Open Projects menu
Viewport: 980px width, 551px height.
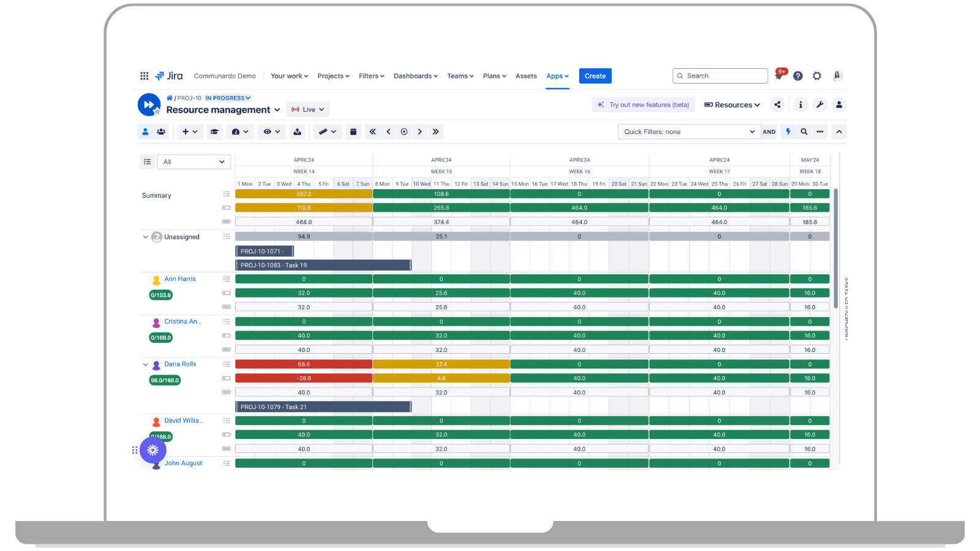tap(333, 76)
